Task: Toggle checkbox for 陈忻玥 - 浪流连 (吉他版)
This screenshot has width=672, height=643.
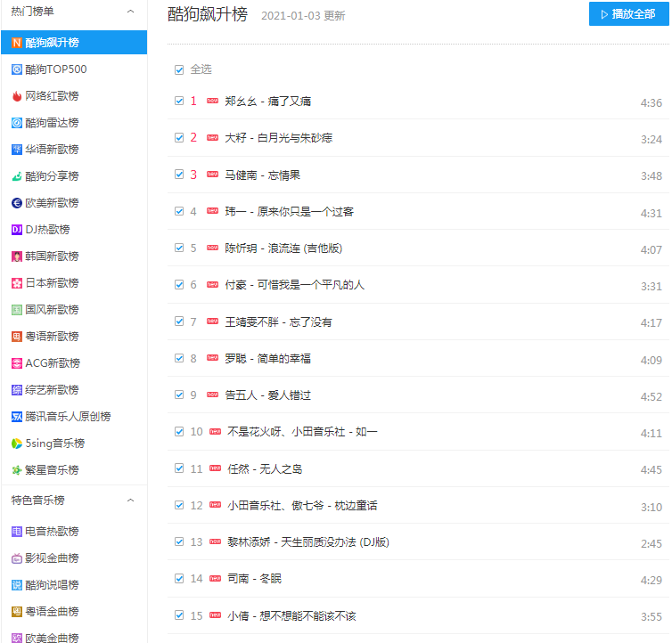Action: (179, 248)
